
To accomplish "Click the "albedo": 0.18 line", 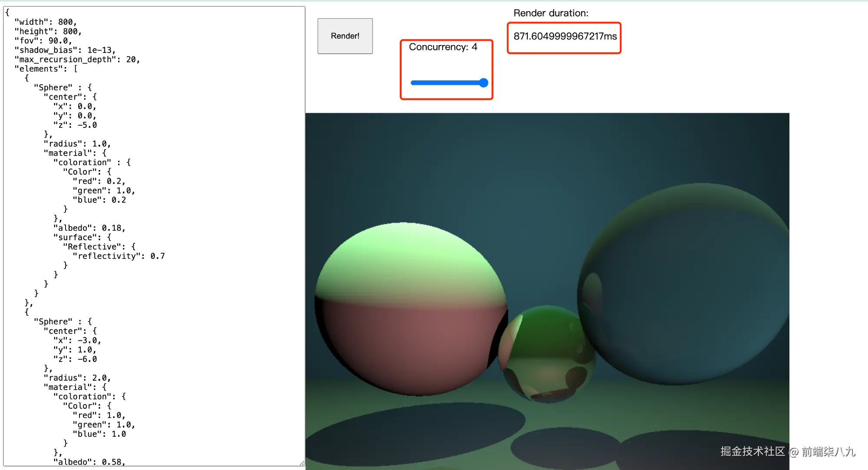I will click(89, 228).
